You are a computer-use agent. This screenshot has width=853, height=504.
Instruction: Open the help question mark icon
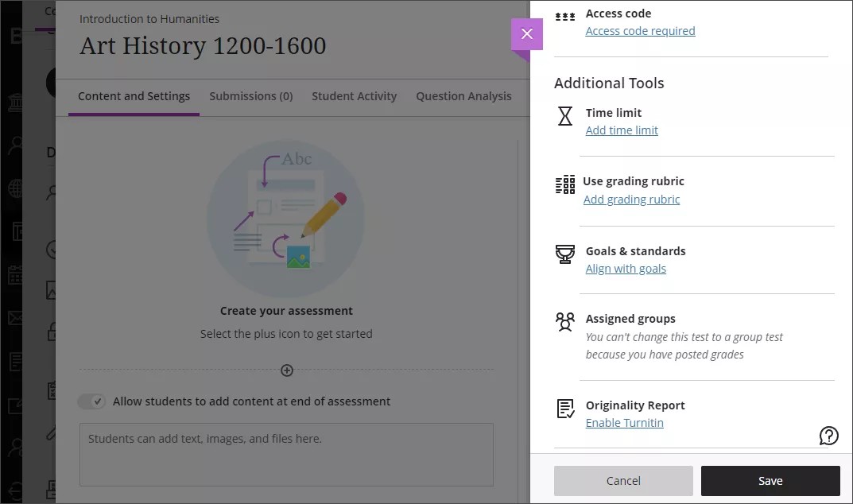[x=828, y=436]
